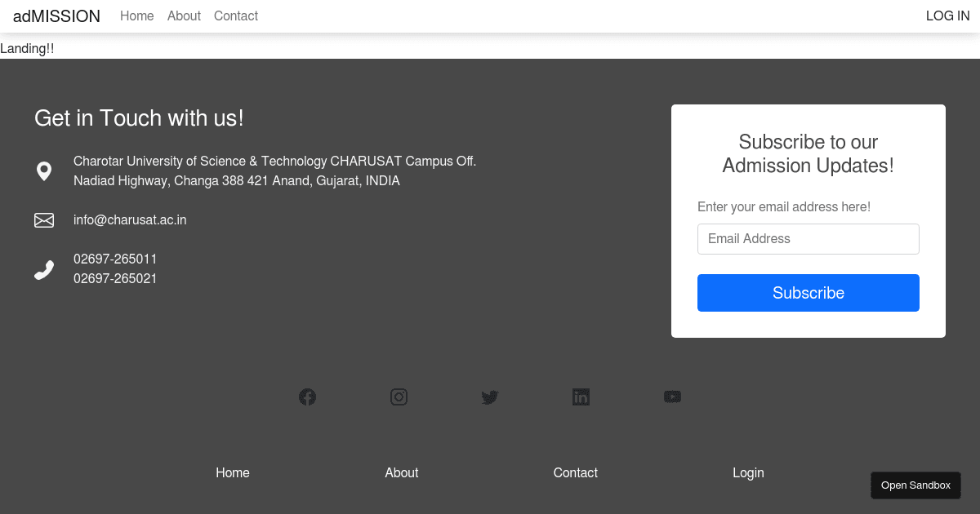Image resolution: width=980 pixels, height=514 pixels.
Task: Click the Open Sandbox button
Action: [x=915, y=485]
